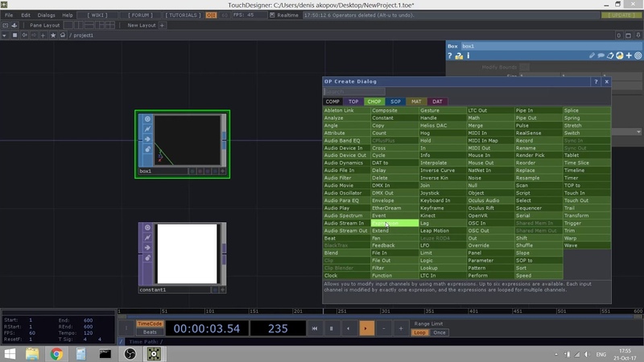The width and height of the screenshot is (644, 362).
Task: Click the search field in the OP Create Dialog
Action: tap(355, 92)
